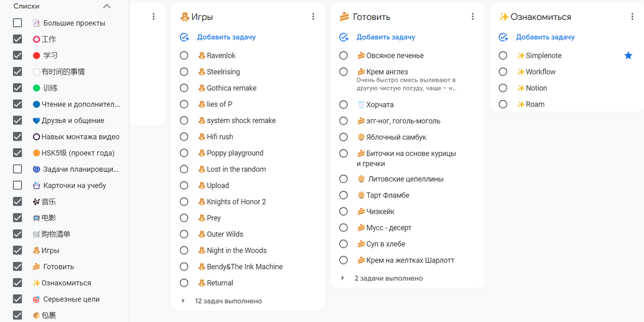The image size is (644, 322).
Task: Click Добавить задачу in the Готовить list
Action: [386, 37]
